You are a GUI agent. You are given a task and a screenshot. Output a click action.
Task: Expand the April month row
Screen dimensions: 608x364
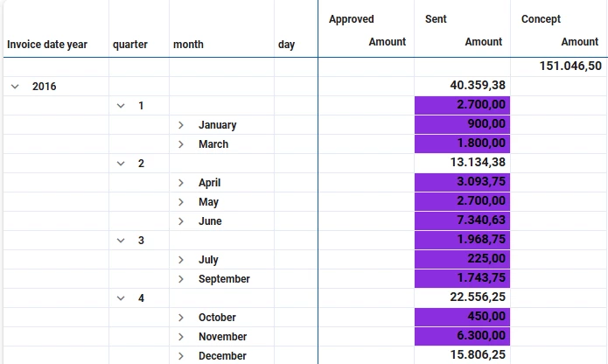point(181,183)
